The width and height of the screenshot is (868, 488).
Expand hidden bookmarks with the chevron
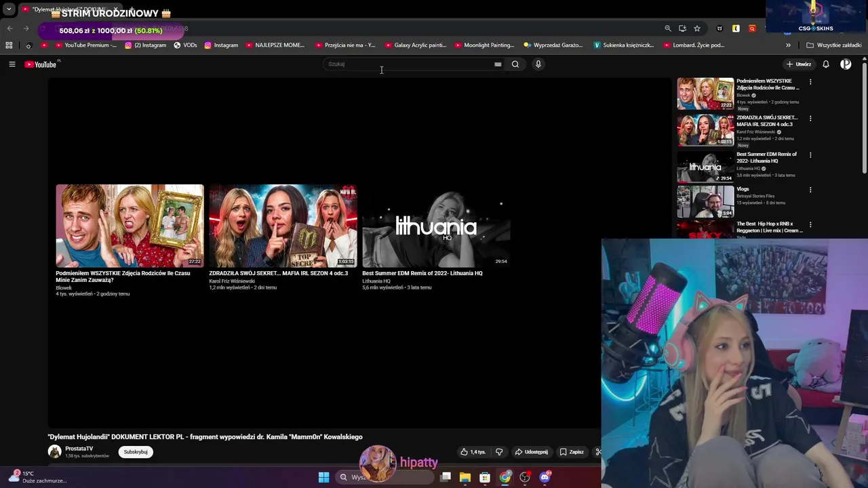coord(788,45)
